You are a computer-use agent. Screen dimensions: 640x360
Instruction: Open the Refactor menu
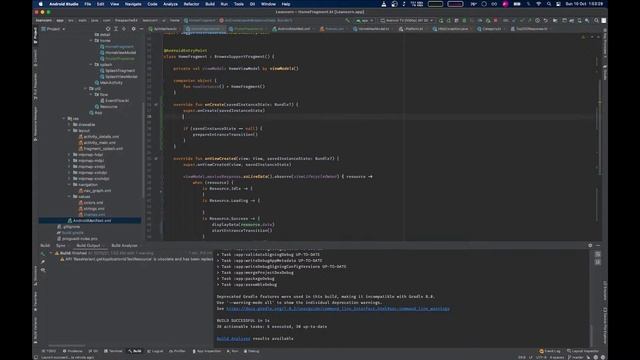pyautogui.click(x=191, y=4)
